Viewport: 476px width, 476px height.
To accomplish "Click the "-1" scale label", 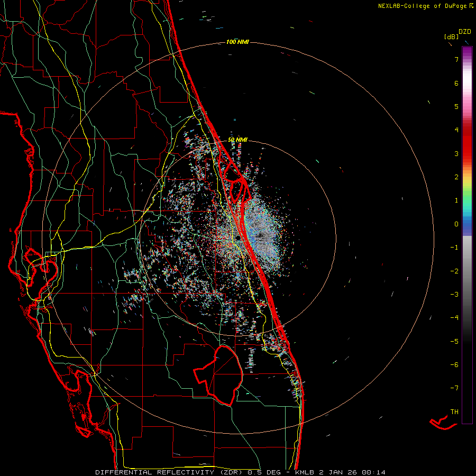I will 454,248.
